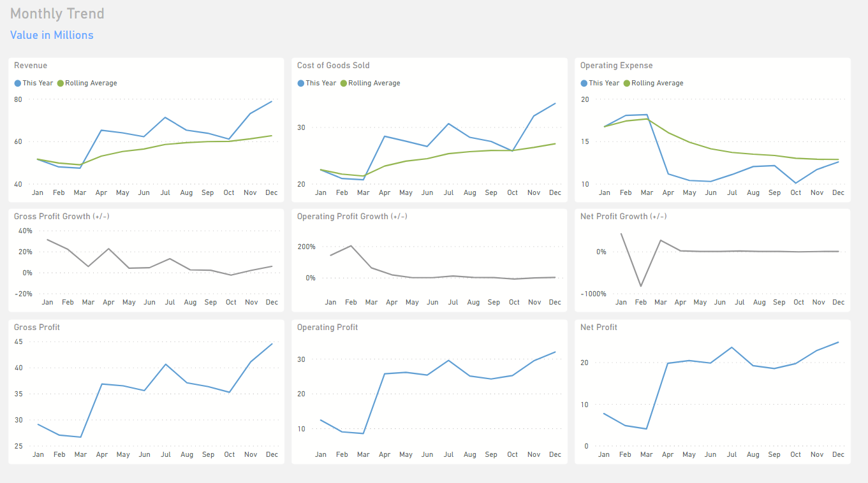868x483 pixels.
Task: Click the Aug x-axis label in Net Profit chart
Action: click(753, 454)
